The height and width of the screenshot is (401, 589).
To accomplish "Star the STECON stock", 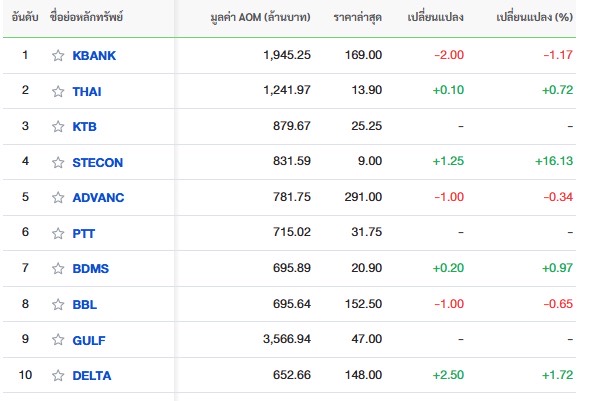I will 58,162.
